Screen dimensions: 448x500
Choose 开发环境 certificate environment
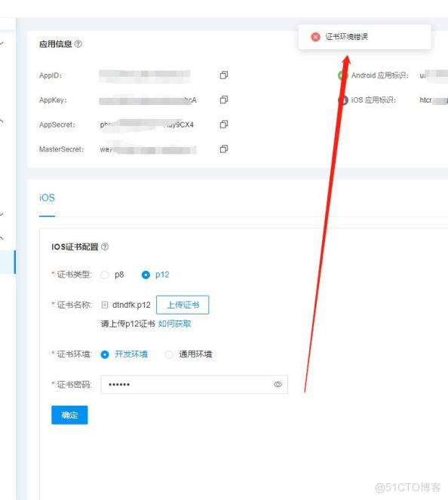(x=105, y=354)
